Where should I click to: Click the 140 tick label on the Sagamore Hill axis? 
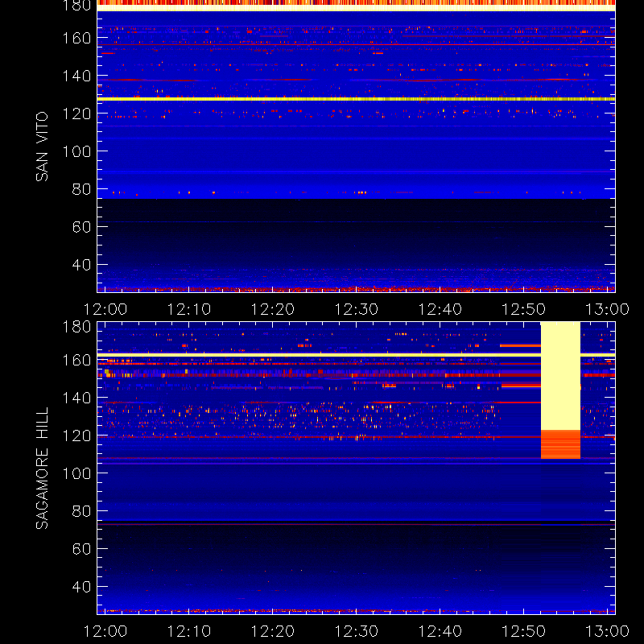(x=76, y=398)
